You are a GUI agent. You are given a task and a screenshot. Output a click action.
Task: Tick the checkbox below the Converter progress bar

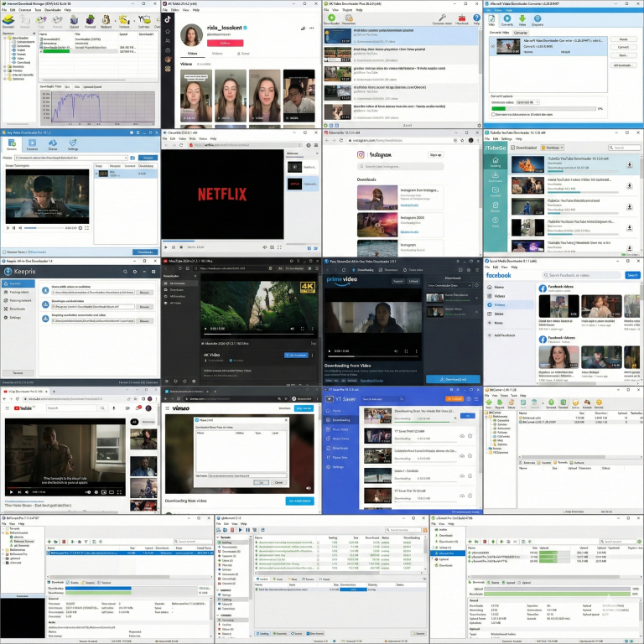493,115
